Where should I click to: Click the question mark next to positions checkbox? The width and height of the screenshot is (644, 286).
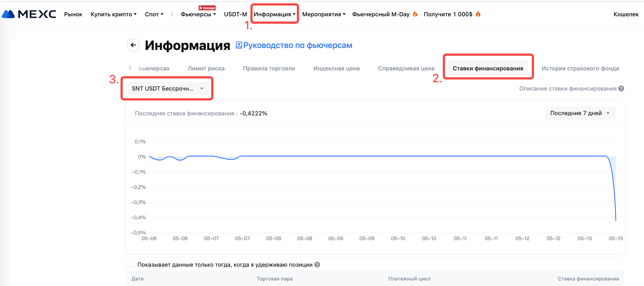[x=317, y=265]
